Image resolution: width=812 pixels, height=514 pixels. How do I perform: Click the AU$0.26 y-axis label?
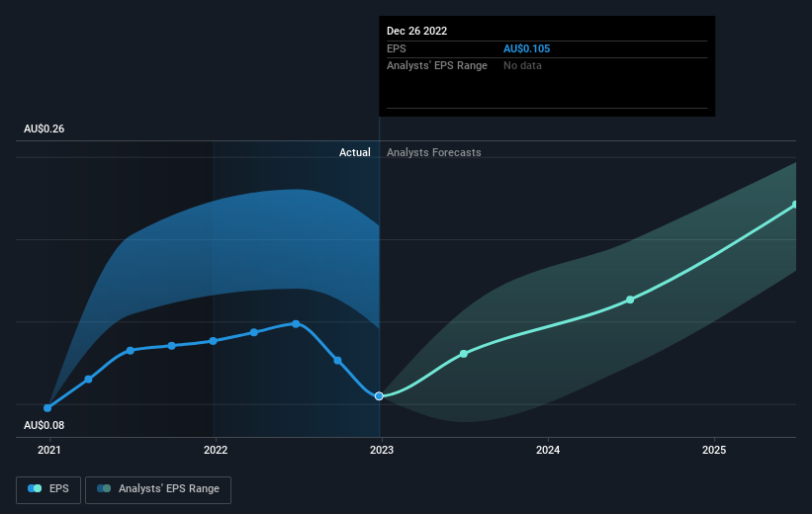pyautogui.click(x=45, y=128)
